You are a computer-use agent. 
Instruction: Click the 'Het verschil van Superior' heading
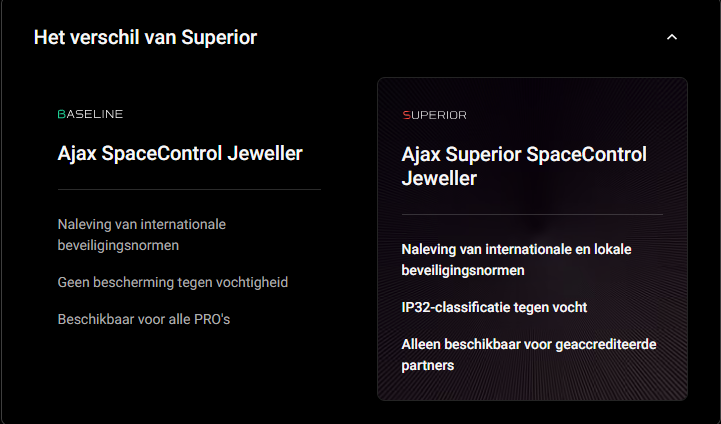tap(145, 37)
